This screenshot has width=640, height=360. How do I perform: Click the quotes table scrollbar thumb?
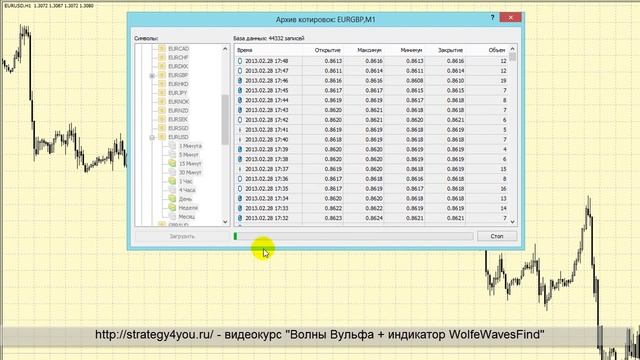tap(513, 57)
